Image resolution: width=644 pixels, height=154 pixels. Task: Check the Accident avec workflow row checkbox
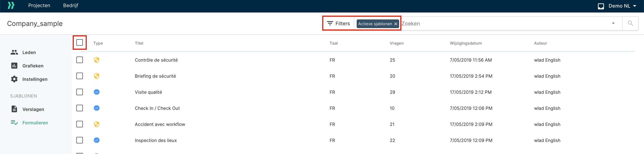pyautogui.click(x=80, y=124)
